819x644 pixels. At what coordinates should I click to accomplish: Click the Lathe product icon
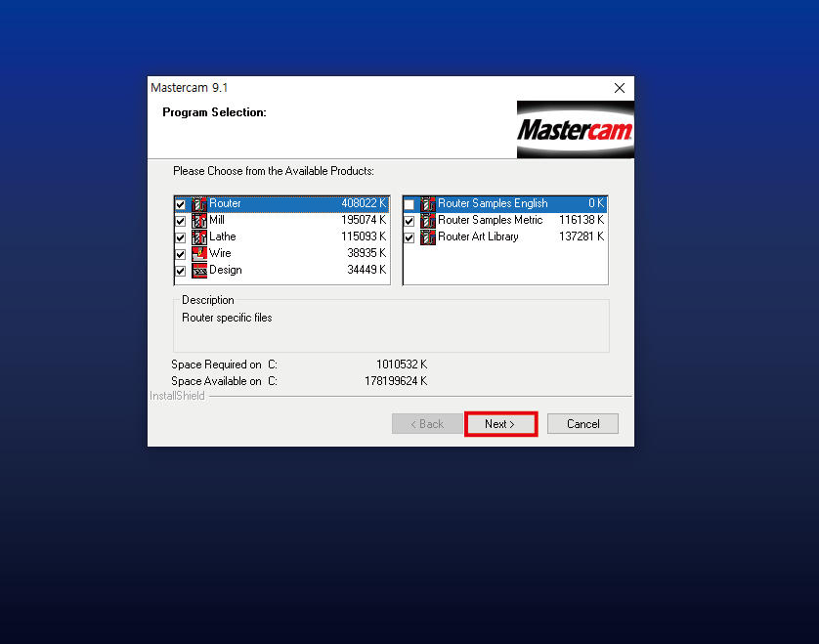coord(199,237)
